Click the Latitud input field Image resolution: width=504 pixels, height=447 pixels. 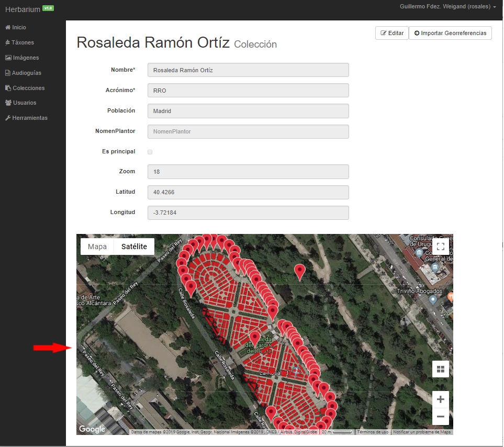[x=248, y=192]
